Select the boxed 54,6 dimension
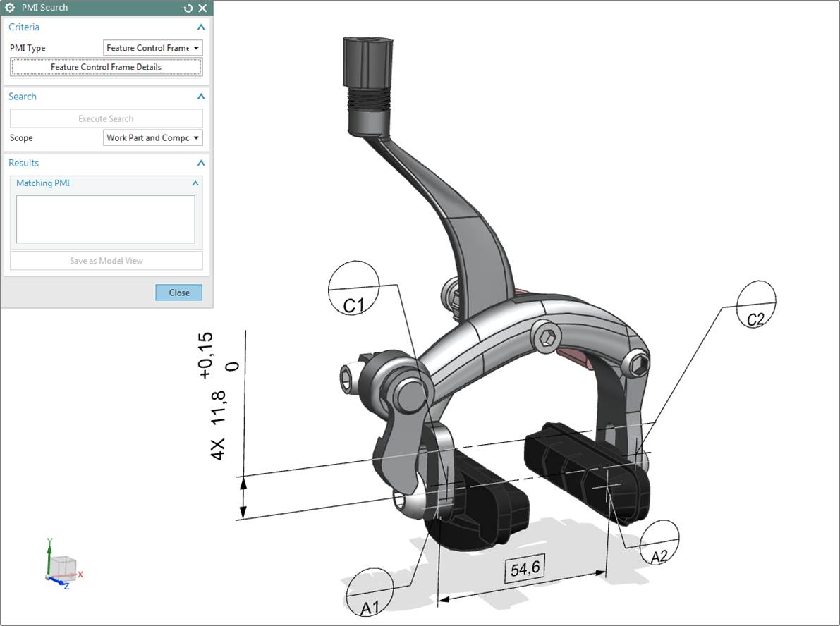 pyautogui.click(x=525, y=568)
